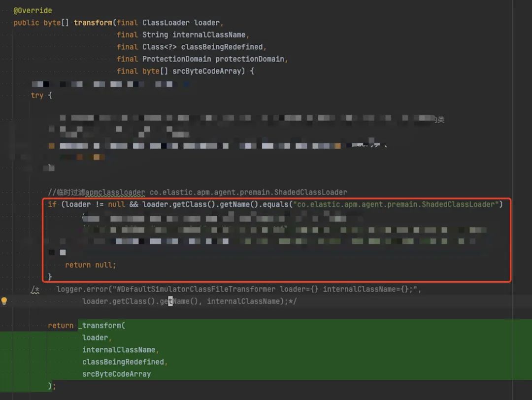The height and width of the screenshot is (400, 532).
Task: Click the try keyword
Action: (37, 96)
